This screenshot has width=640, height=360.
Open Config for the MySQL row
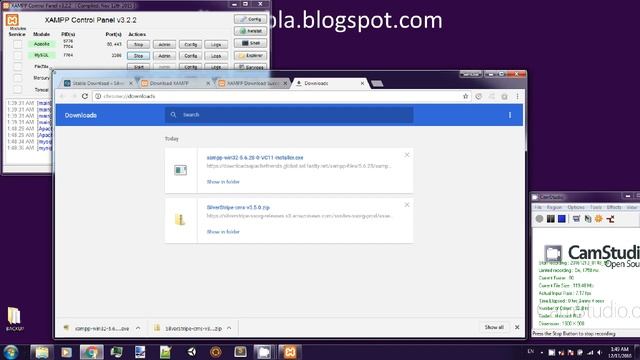190,56
